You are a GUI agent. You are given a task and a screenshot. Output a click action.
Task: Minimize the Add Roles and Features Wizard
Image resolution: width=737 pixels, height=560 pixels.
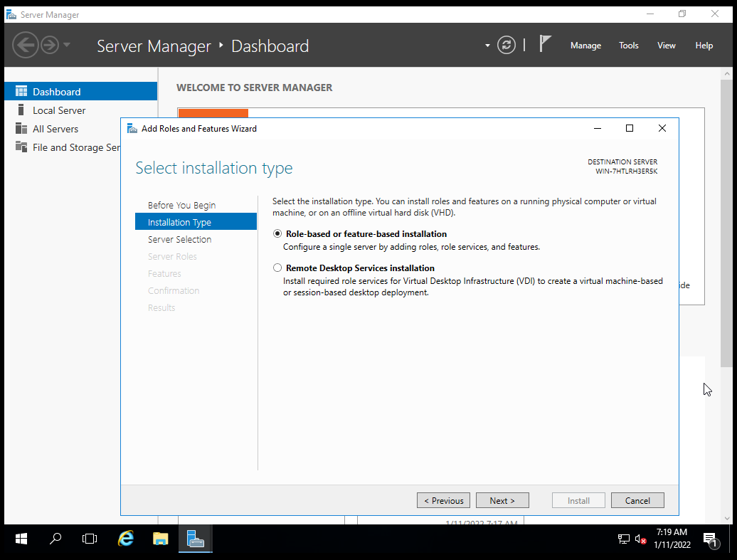[x=598, y=128]
